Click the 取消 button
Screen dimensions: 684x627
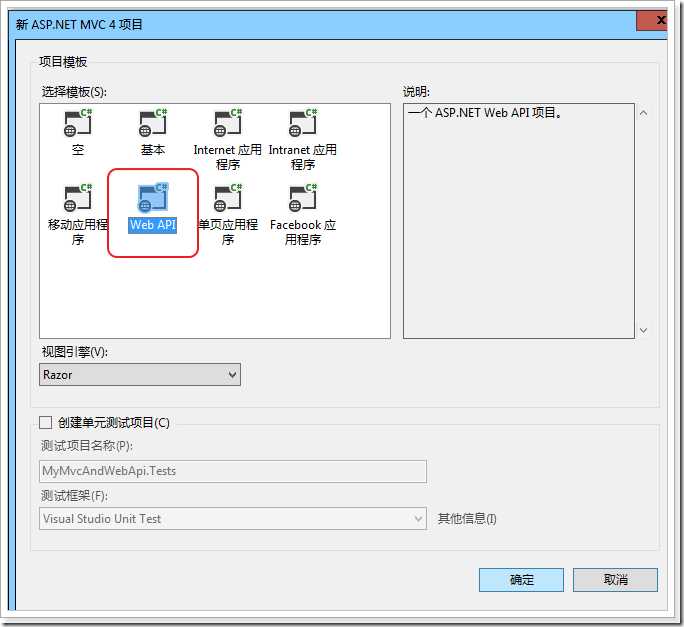615,579
